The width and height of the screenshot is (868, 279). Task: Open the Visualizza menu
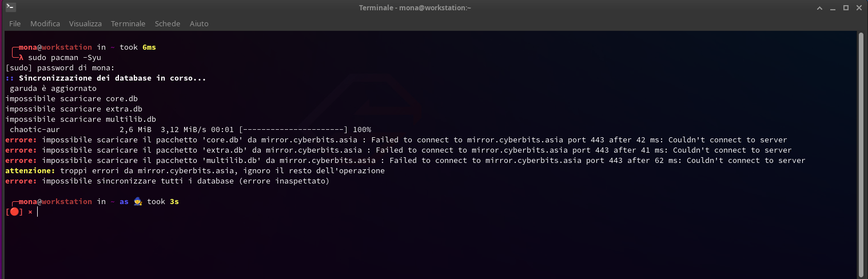tap(85, 23)
